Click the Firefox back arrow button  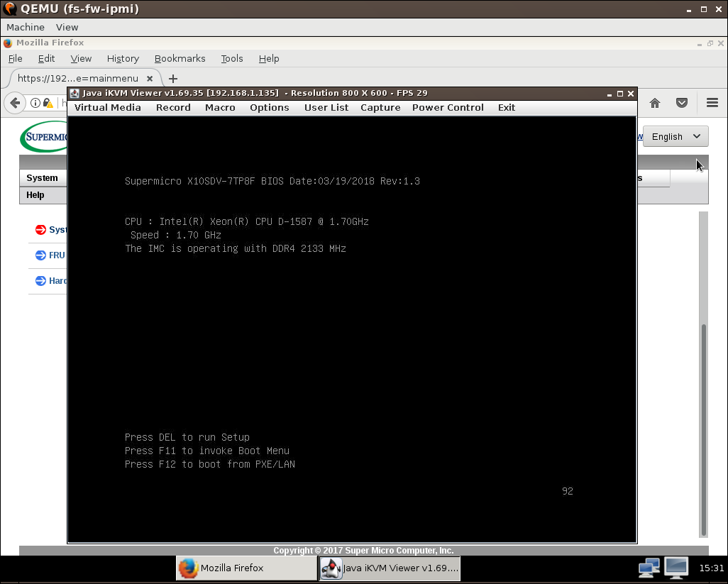coord(15,103)
